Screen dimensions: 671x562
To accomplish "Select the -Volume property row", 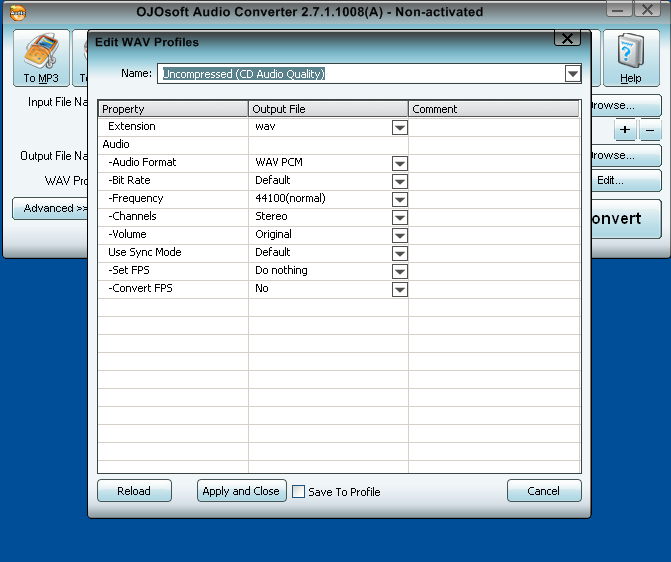I will click(339, 235).
